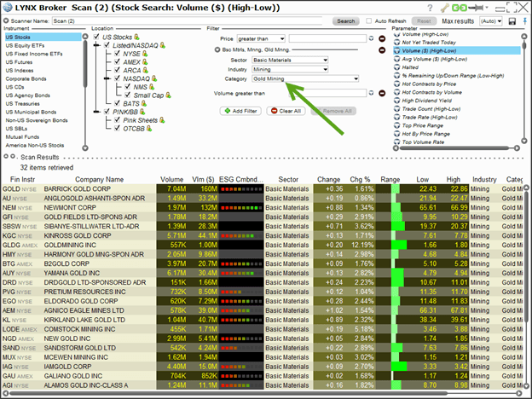Click the green chain link icon
The height and width of the screenshot is (399, 532).
click(460, 8)
